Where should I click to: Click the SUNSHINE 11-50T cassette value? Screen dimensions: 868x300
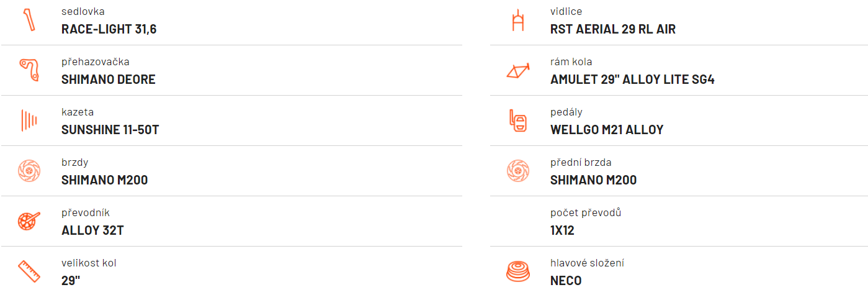(x=110, y=130)
